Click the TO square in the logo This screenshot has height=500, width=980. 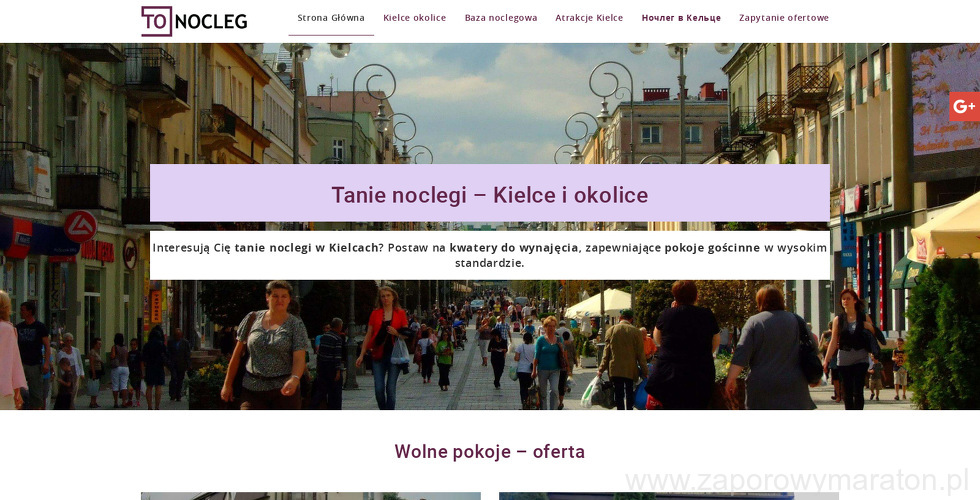click(156, 21)
